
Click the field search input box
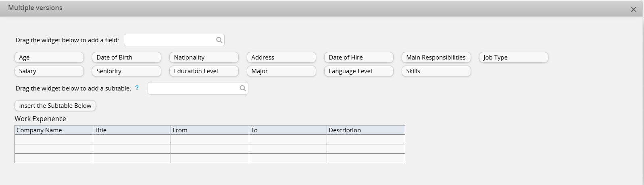tap(170, 40)
